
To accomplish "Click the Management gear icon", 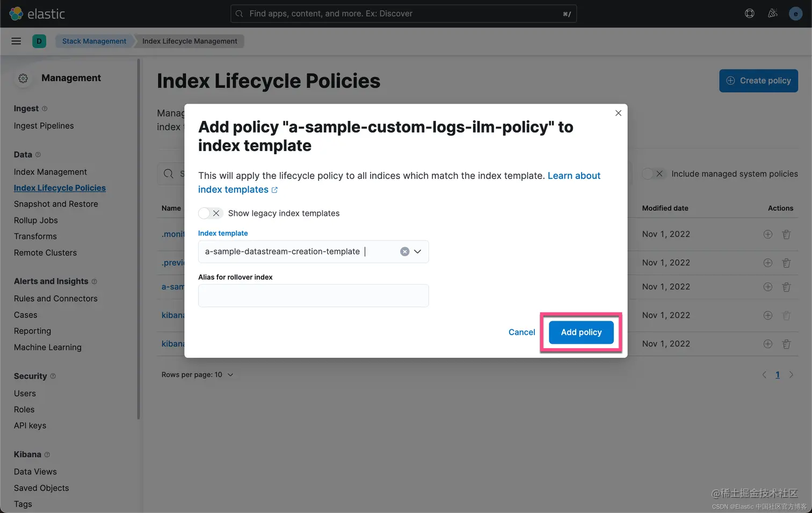I will [23, 78].
